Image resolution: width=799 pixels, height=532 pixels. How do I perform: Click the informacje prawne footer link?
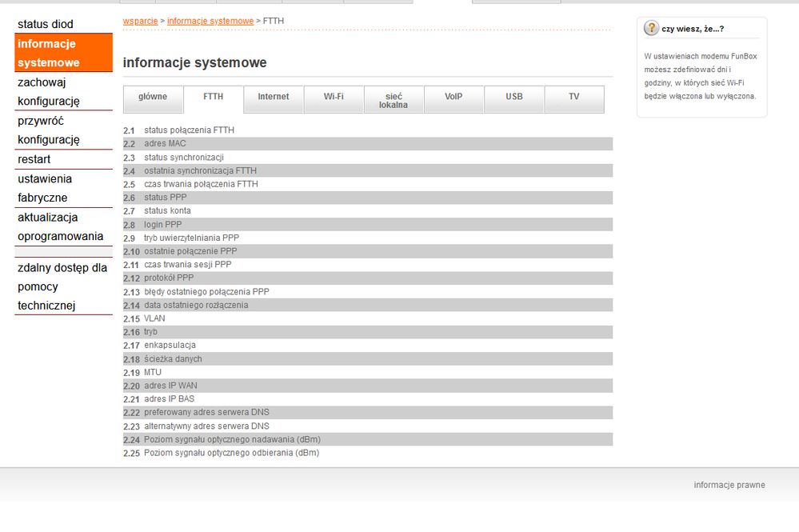coord(729,485)
